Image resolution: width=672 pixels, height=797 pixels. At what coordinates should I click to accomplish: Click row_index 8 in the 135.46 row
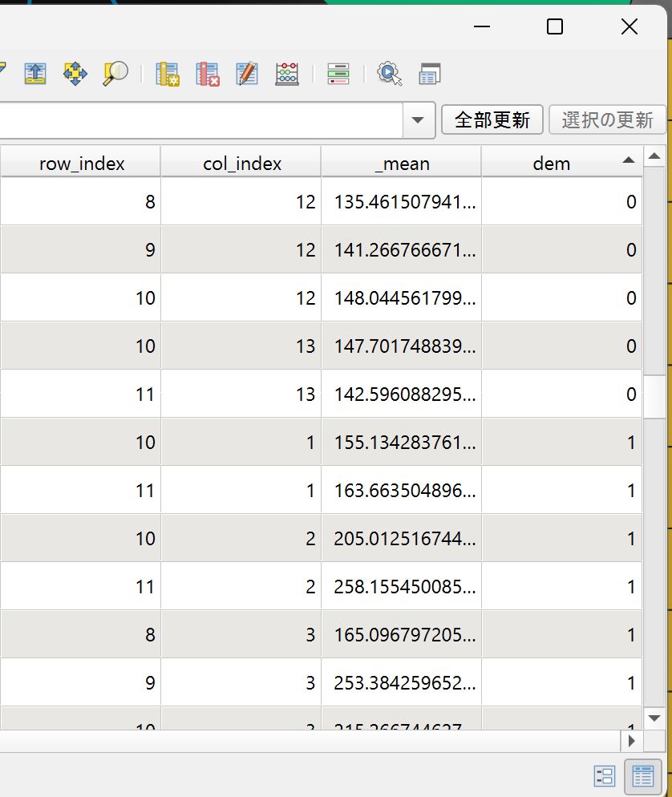81,202
